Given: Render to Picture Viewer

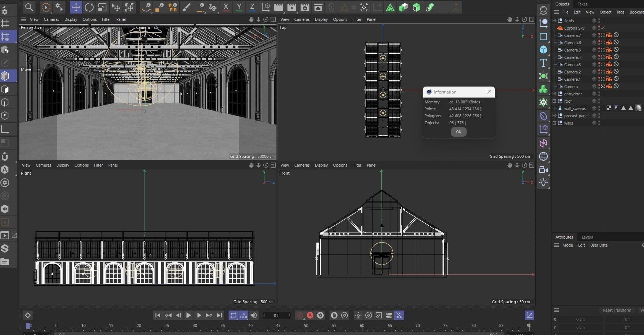Looking at the screenshot, I should (x=291, y=7).
